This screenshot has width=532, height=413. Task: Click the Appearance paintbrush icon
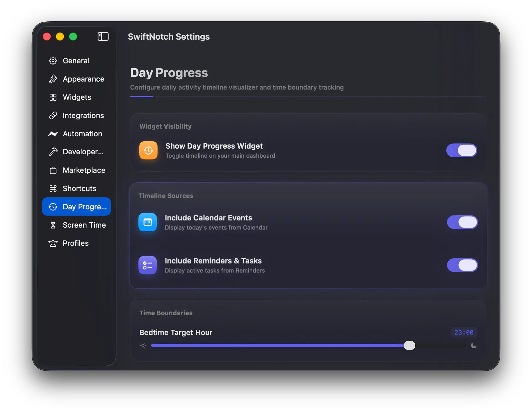(x=53, y=79)
